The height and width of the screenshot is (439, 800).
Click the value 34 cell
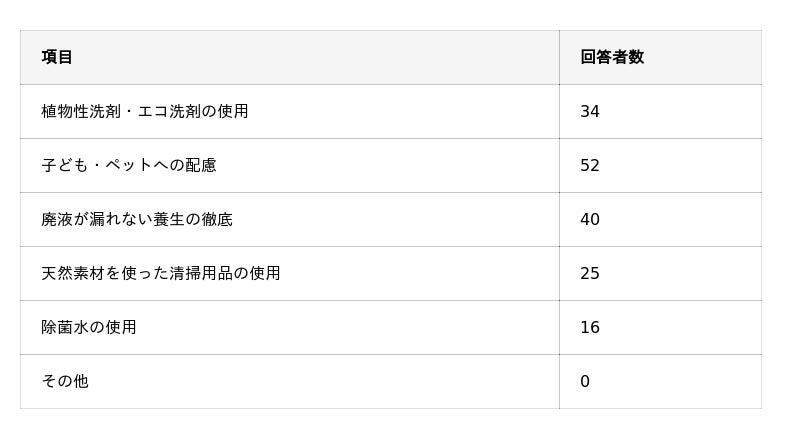tap(590, 111)
